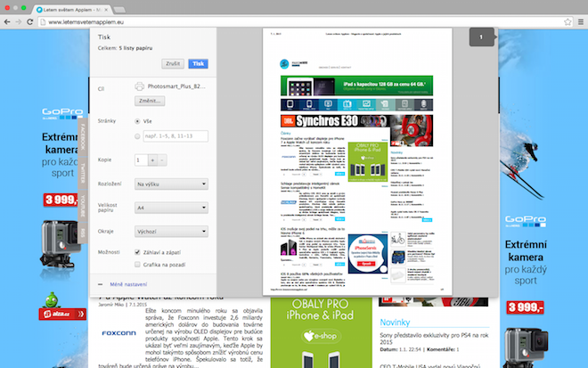Click the GoPro logo on left ad
The height and width of the screenshot is (368, 588).
coord(62,112)
